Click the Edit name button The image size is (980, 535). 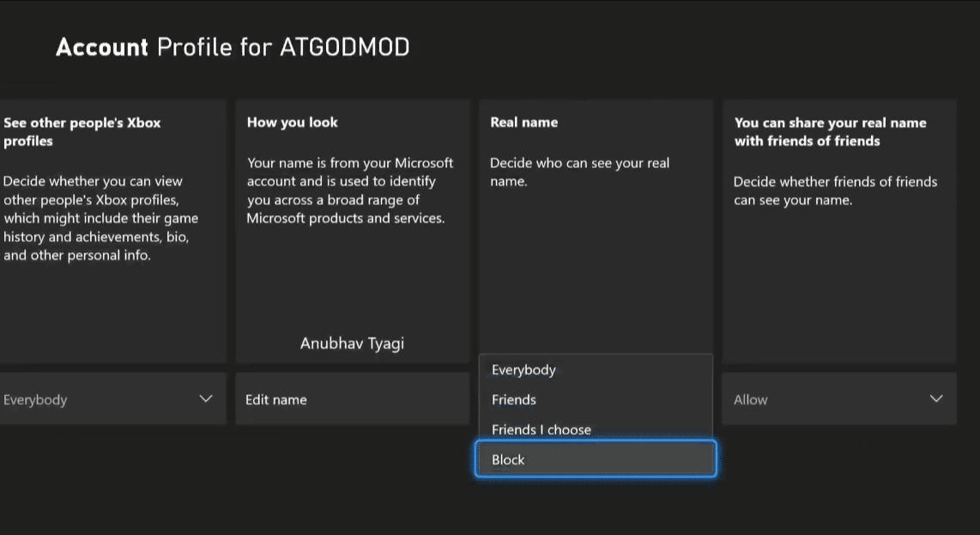(x=352, y=399)
